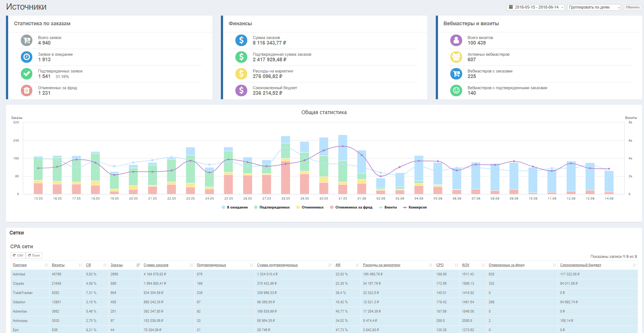Image resolution: width=644 pixels, height=333 pixels.
Task: Hide the 'Конверсия' line via the legend
Action: pyautogui.click(x=417, y=207)
